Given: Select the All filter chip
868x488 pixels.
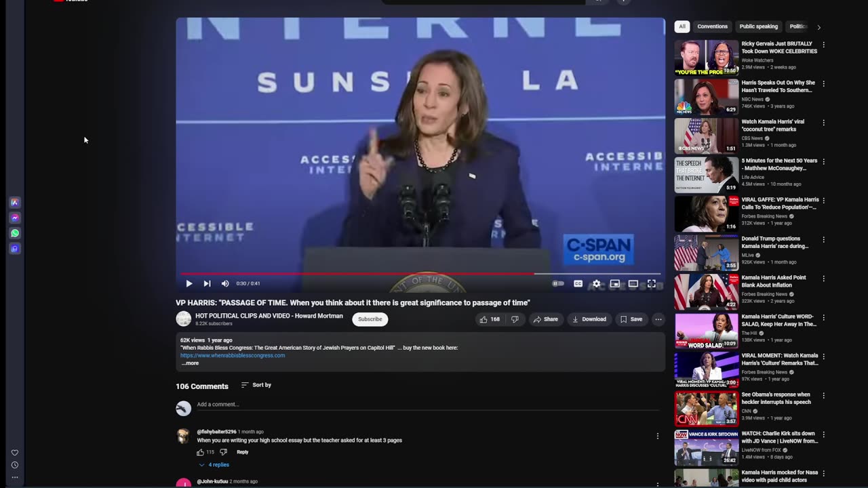Looking at the screenshot, I should pyautogui.click(x=682, y=26).
